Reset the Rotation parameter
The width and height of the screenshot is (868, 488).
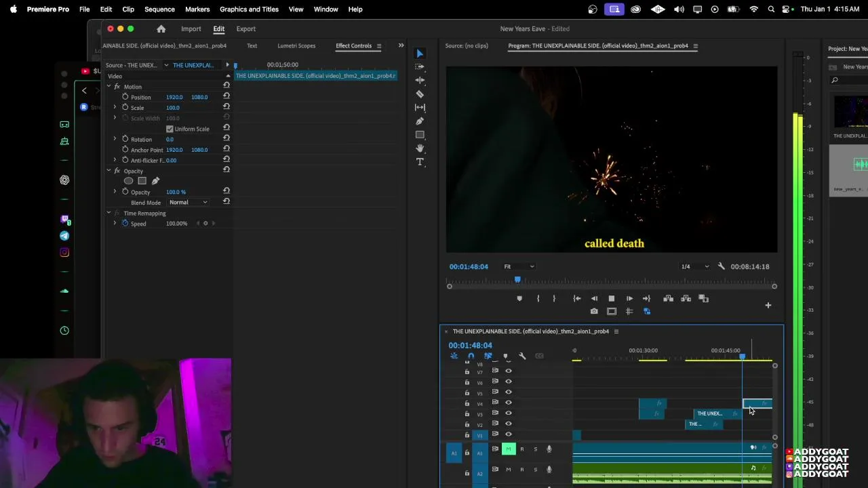click(x=226, y=139)
